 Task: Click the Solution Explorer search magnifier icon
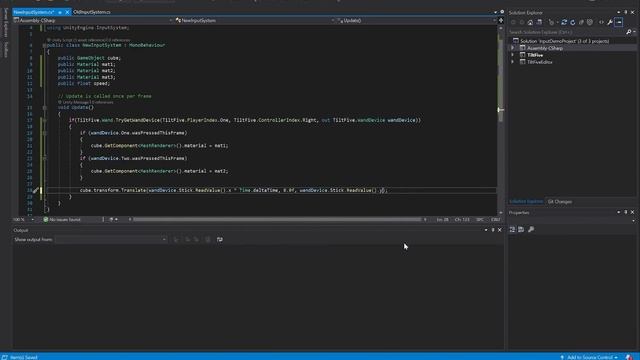click(629, 32)
